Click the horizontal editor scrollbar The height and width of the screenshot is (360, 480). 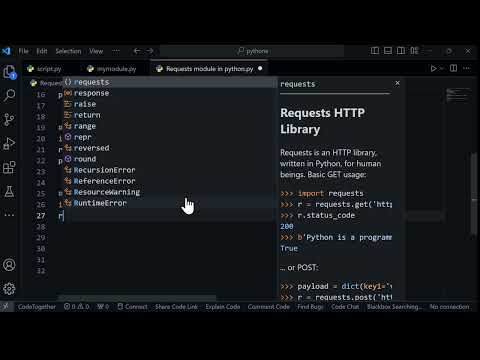[137, 297]
